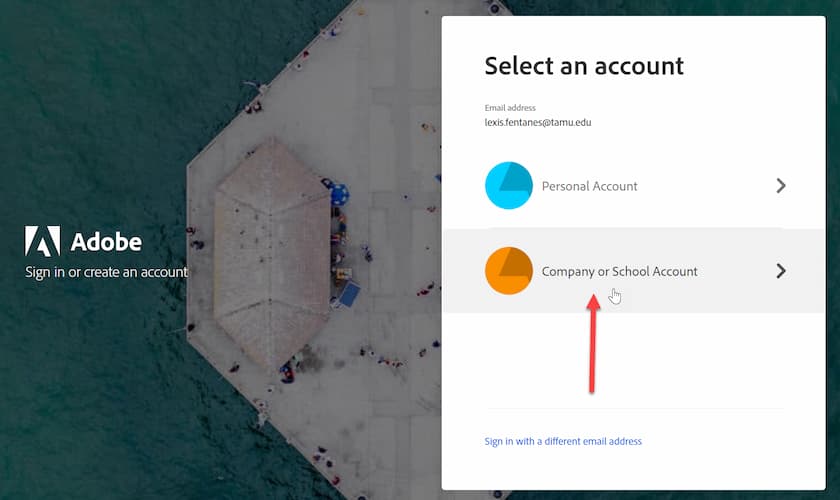Choose the Company or School Account label
This screenshot has width=840, height=500.
[619, 271]
